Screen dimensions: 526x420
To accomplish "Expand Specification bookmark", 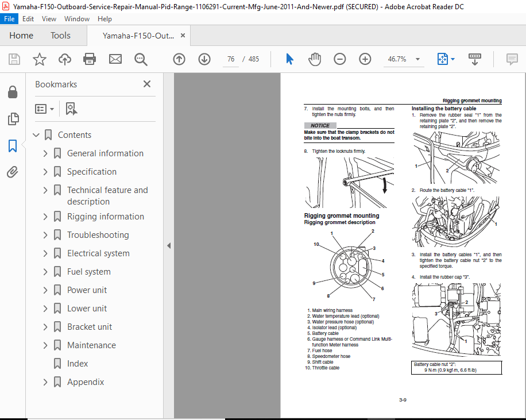I will (x=45, y=172).
